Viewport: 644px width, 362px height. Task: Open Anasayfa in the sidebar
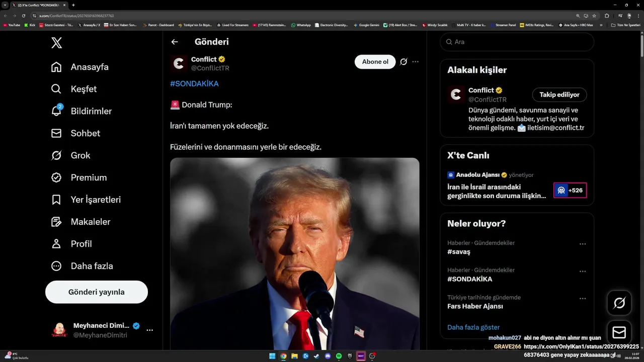tap(80, 67)
